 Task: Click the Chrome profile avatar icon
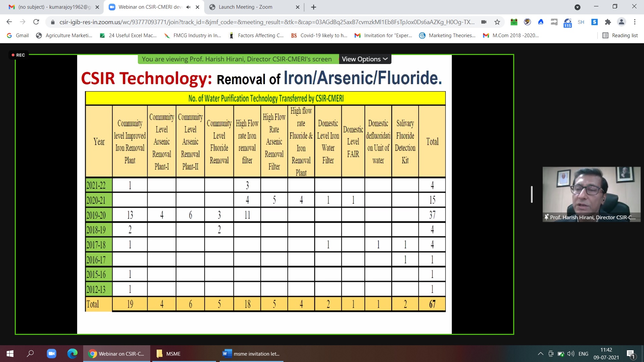(621, 22)
